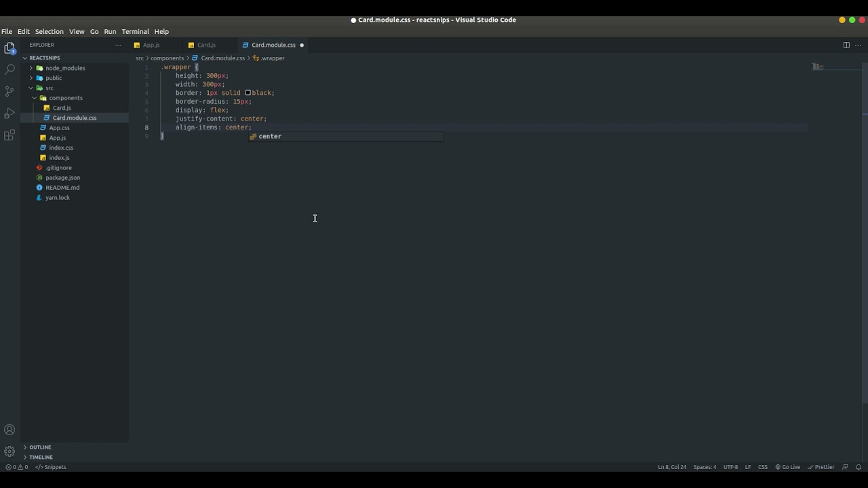
Task: Open the Run menu
Action: pyautogui.click(x=110, y=31)
